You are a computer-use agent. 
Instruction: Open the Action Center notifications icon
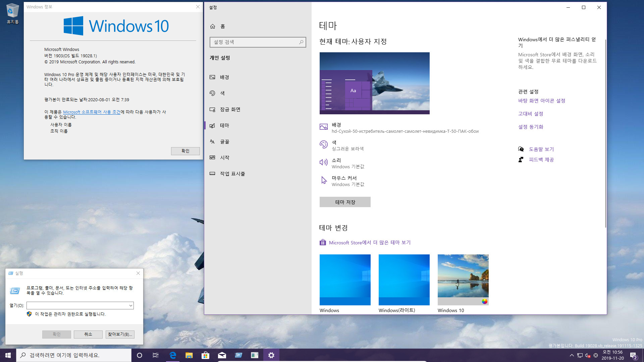tap(634, 355)
